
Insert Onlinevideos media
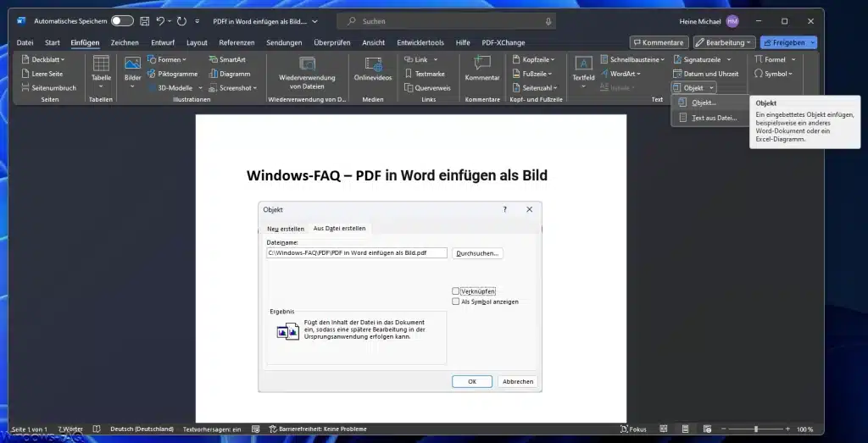coord(373,69)
